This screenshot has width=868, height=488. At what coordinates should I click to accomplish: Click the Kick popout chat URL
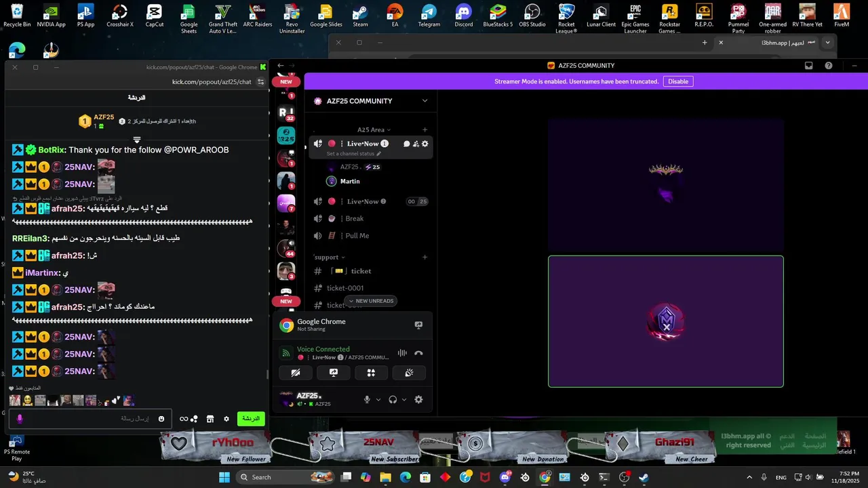pyautogui.click(x=212, y=82)
